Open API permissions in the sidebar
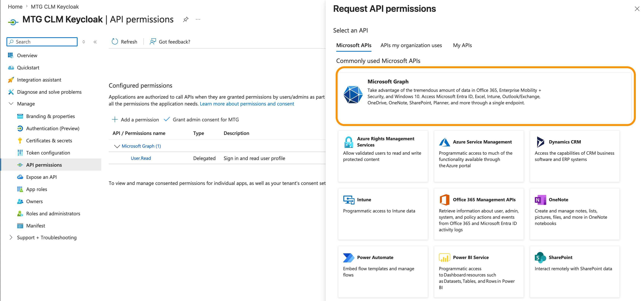 (51, 165)
